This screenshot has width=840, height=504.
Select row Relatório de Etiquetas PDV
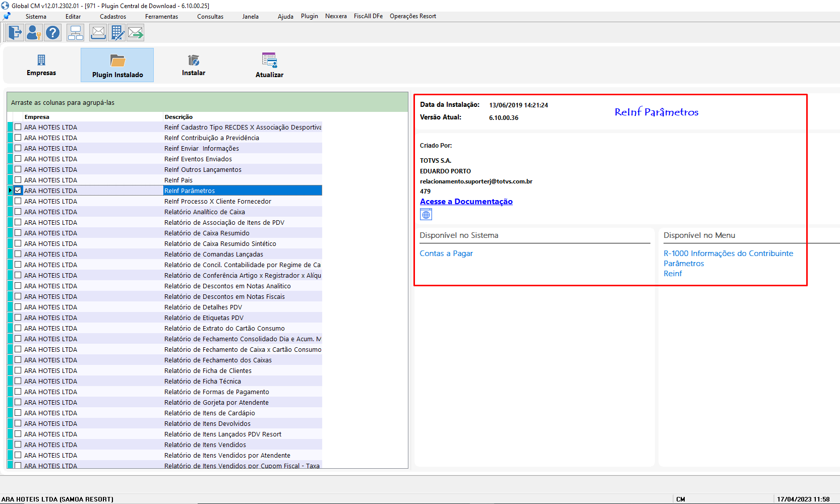tap(165, 318)
